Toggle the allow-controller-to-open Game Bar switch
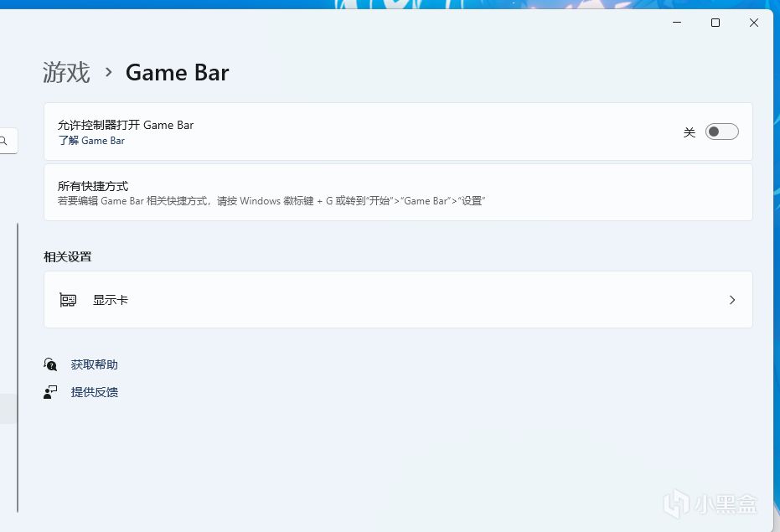The image size is (780, 532). [721, 132]
